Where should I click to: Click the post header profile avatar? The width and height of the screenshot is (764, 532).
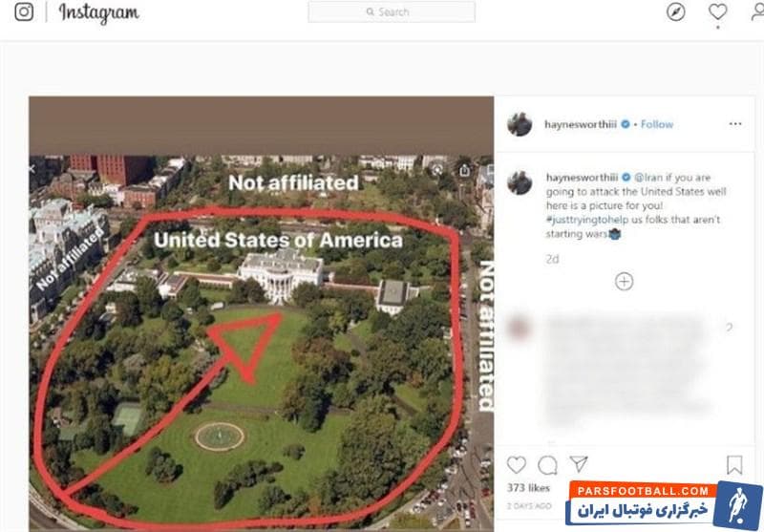(520, 124)
